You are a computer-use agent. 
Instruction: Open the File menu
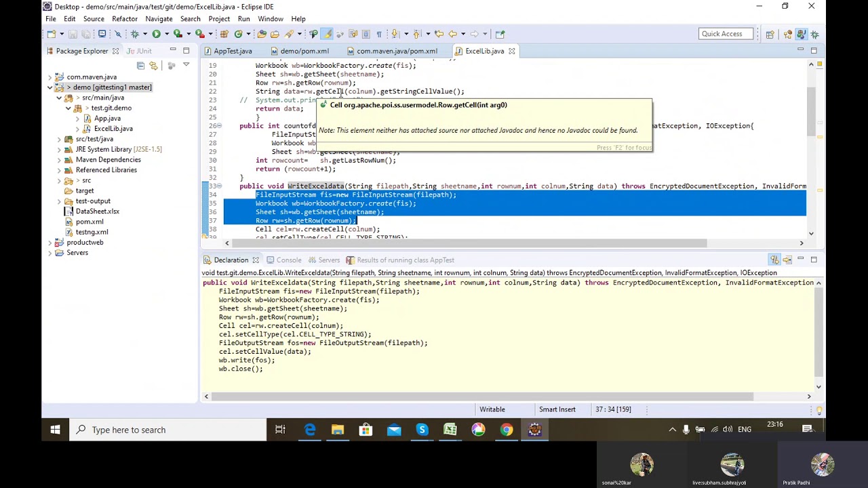pyautogui.click(x=51, y=19)
